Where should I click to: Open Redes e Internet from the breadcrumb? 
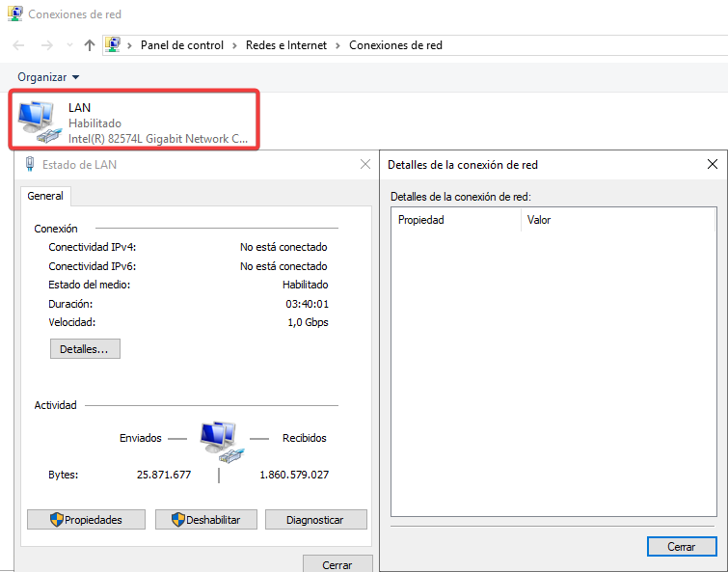coord(285,45)
